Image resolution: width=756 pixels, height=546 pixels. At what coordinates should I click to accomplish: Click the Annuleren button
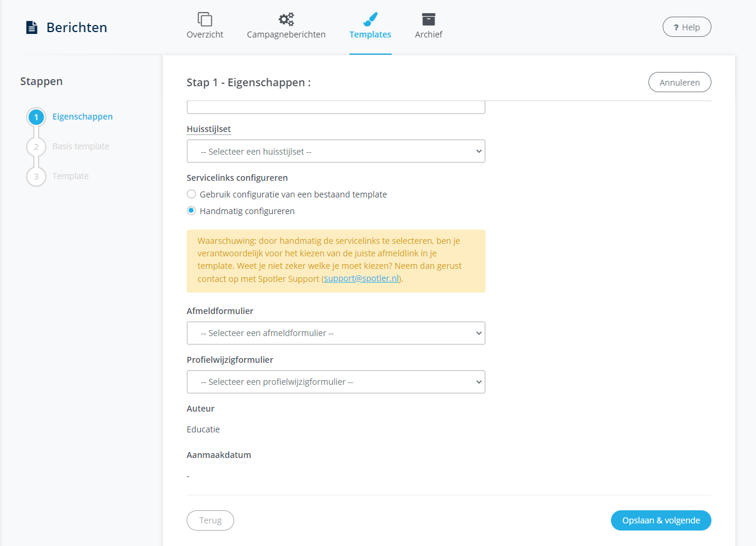[679, 83]
